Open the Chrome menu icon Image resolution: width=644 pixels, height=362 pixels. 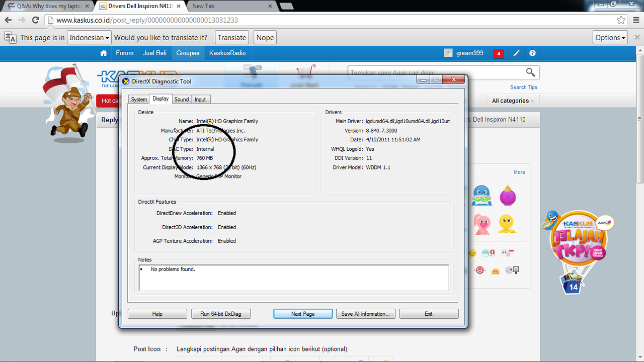[635, 20]
